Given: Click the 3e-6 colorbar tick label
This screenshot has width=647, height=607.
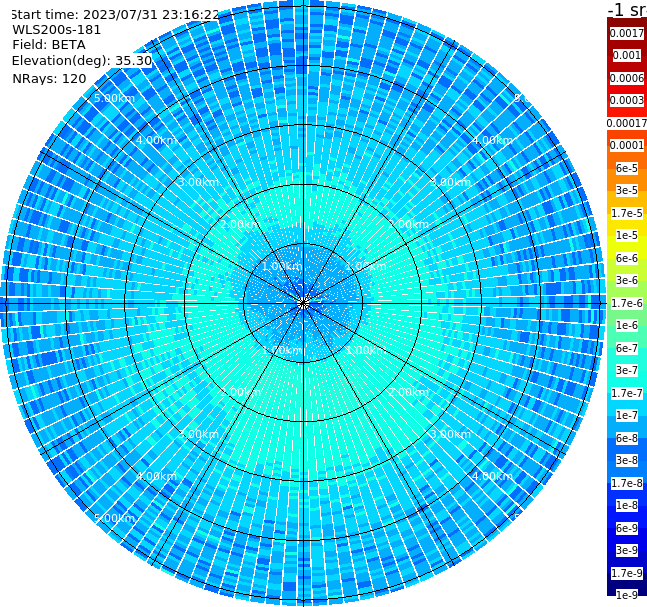Looking at the screenshot, I should (x=627, y=280).
